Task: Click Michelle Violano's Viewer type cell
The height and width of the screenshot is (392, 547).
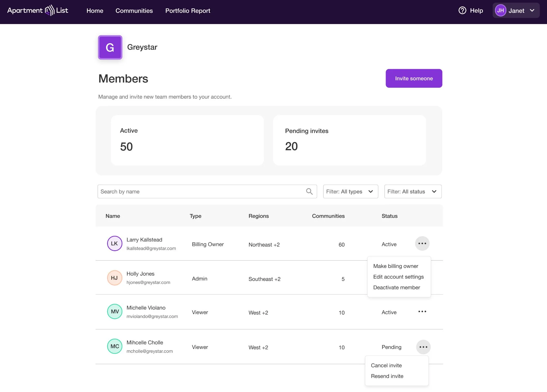Action: point(200,312)
